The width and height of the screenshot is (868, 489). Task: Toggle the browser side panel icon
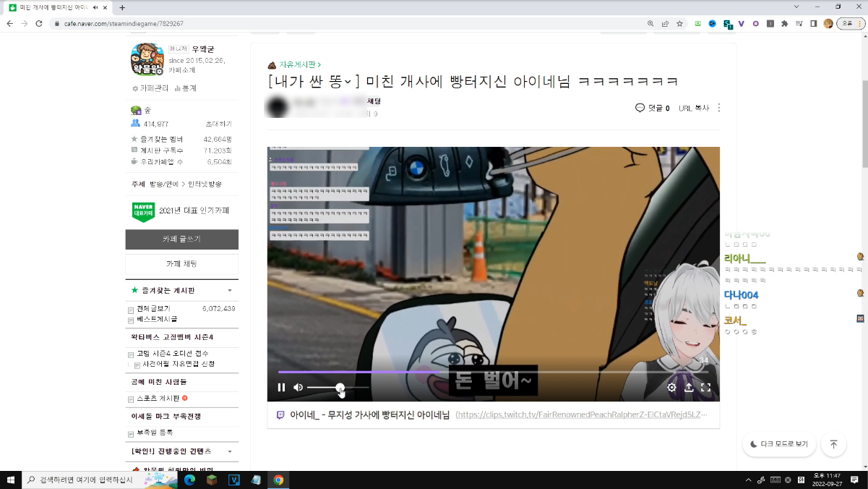pyautogui.click(x=814, y=23)
